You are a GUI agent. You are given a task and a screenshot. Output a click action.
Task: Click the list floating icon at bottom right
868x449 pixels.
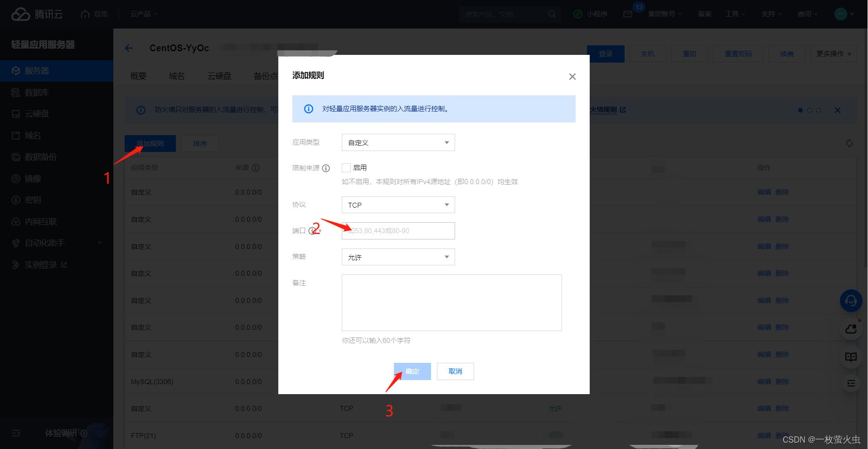pyautogui.click(x=851, y=384)
